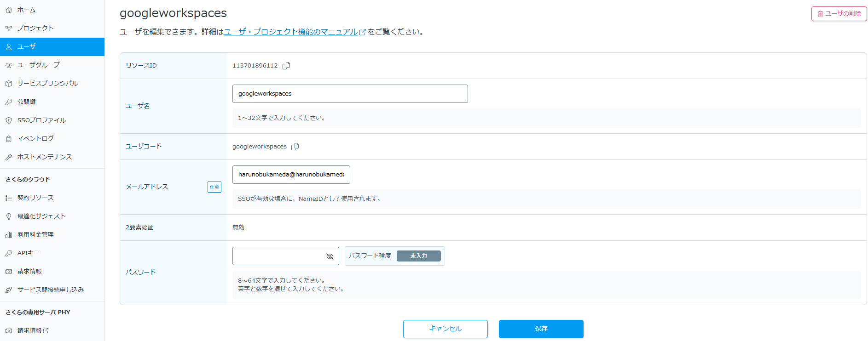
Task: Click the 保存 button
Action: click(541, 329)
